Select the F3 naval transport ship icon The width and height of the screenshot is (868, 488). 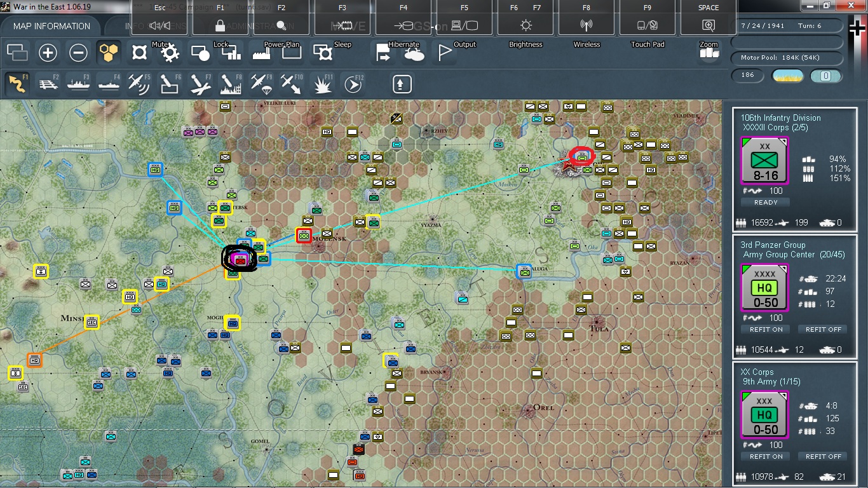point(78,84)
